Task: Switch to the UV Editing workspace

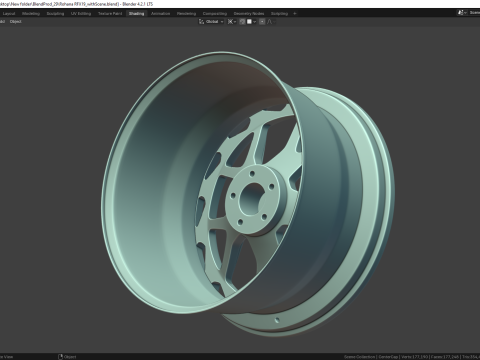Action: 81,14
